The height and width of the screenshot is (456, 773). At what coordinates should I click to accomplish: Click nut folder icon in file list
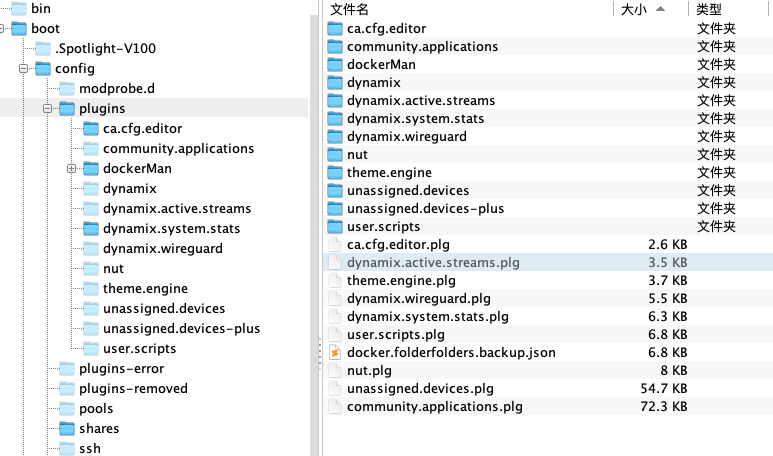[335, 155]
